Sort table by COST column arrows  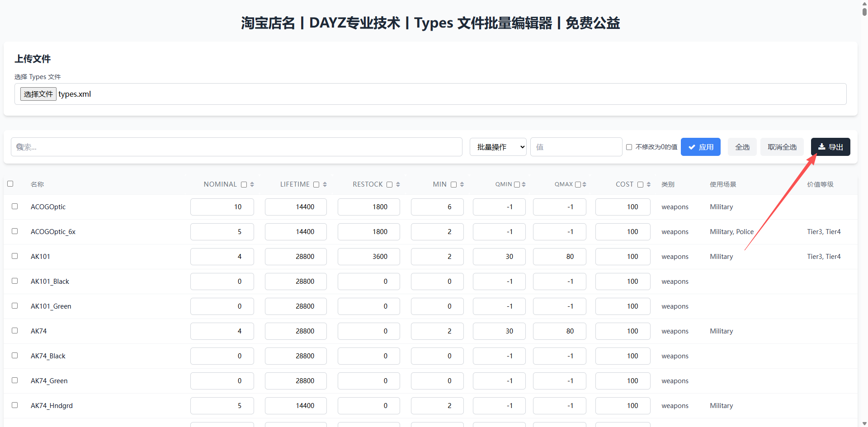[648, 184]
